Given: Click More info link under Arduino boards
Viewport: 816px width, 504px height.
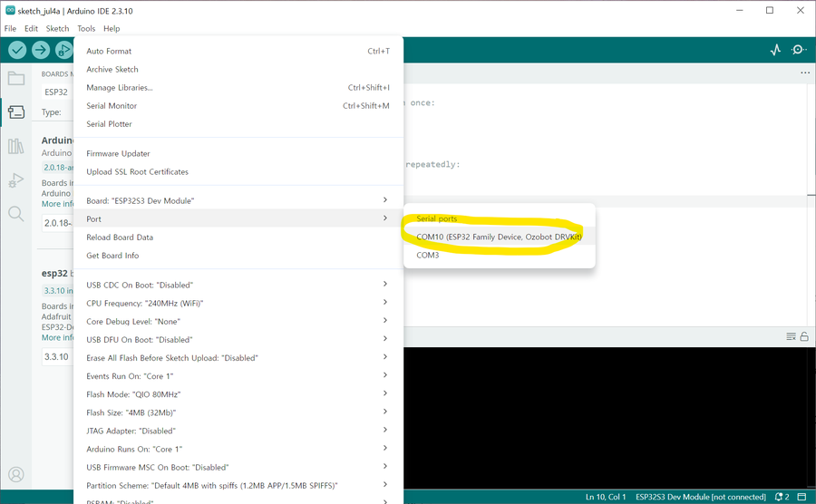Looking at the screenshot, I should [x=57, y=204].
